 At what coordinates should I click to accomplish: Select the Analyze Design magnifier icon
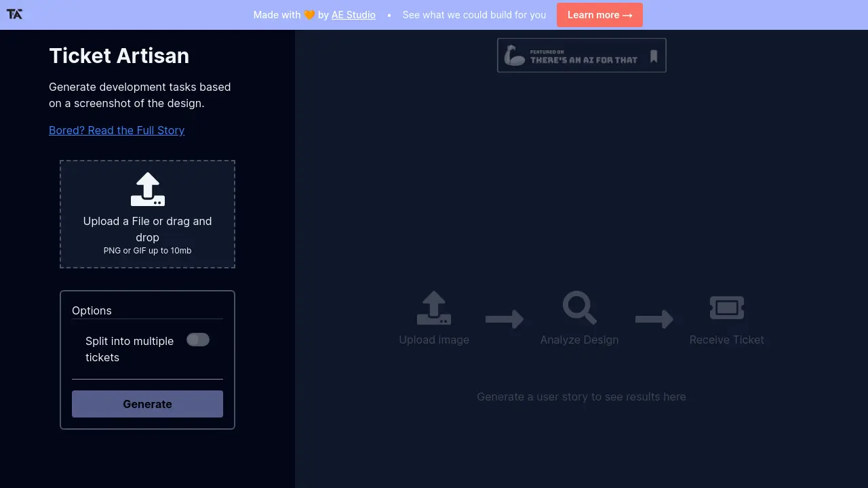tap(579, 308)
